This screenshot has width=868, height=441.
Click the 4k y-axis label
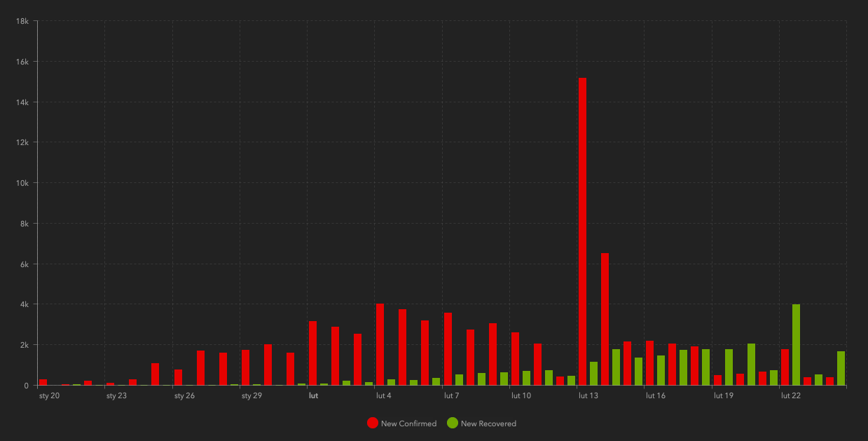[23, 304]
